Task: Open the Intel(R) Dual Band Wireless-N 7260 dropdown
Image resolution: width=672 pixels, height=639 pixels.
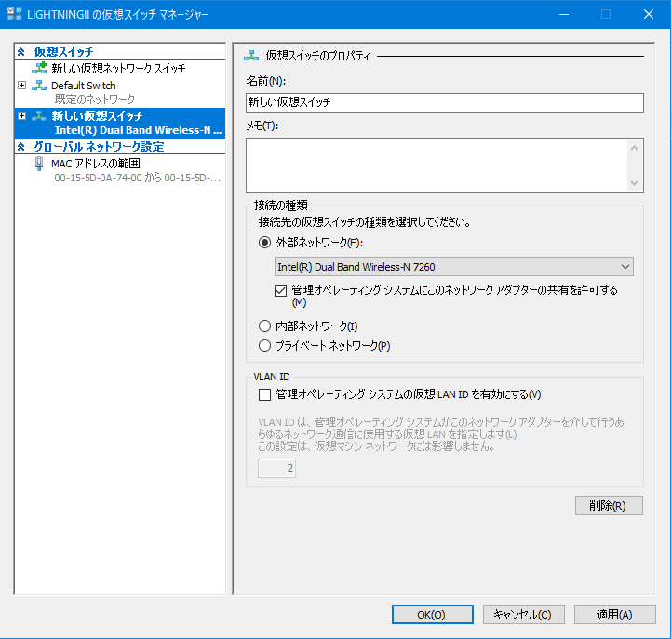Action: (x=453, y=267)
